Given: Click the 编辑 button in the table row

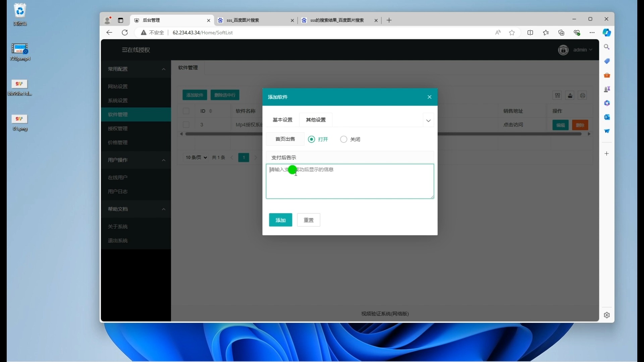Looking at the screenshot, I should tap(560, 125).
